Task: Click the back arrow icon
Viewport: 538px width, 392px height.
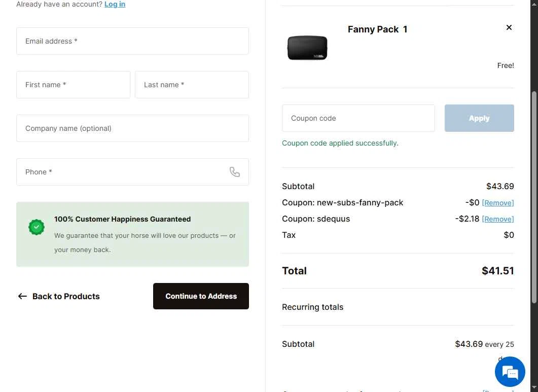Action: (22, 296)
